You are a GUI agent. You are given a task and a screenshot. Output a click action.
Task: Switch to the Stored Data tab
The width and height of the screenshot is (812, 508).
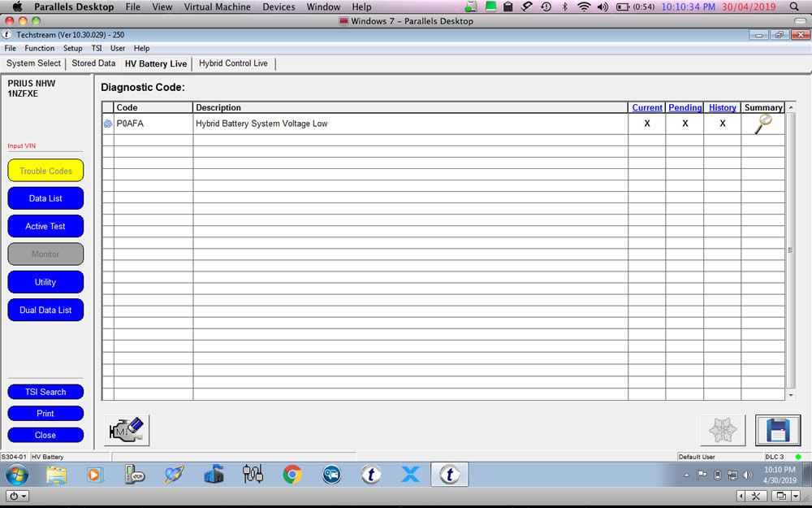coord(93,63)
